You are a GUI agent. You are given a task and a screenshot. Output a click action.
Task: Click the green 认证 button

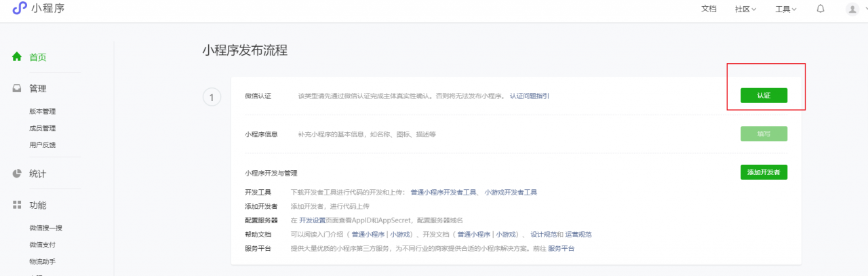click(764, 96)
